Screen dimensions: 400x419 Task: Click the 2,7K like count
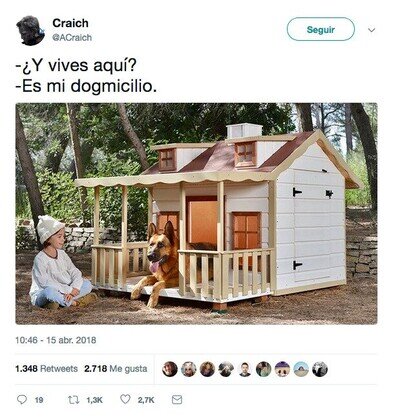click(x=146, y=400)
